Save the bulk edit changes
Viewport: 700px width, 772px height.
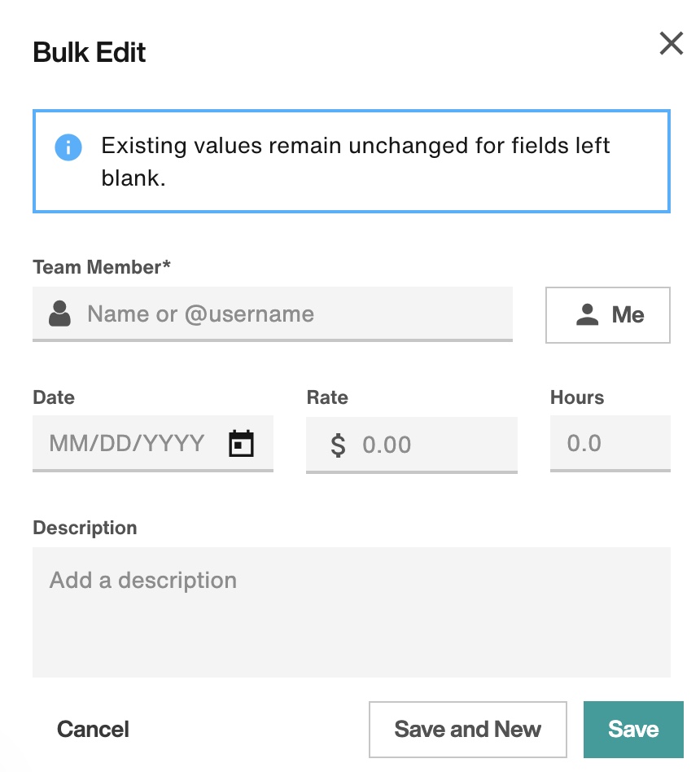click(633, 729)
